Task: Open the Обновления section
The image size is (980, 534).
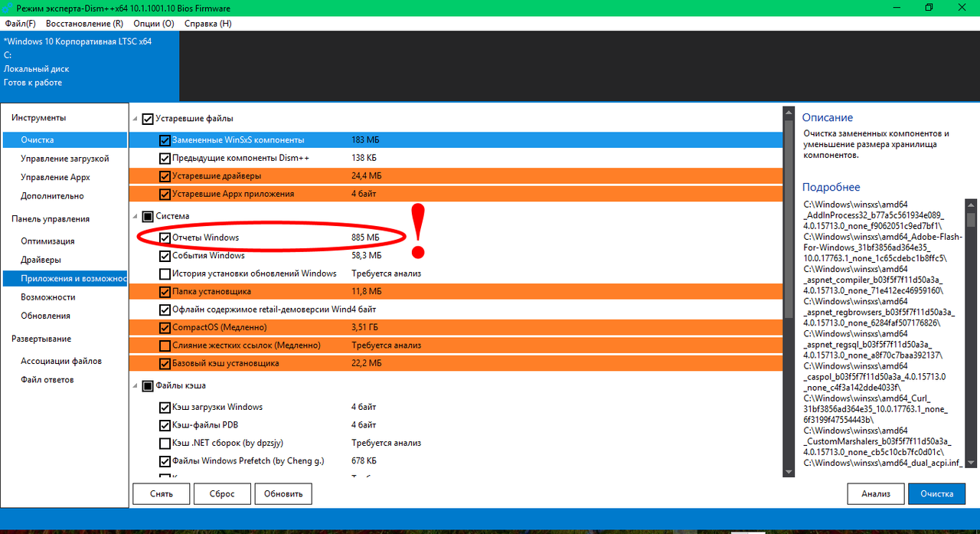Action: click(x=64, y=316)
